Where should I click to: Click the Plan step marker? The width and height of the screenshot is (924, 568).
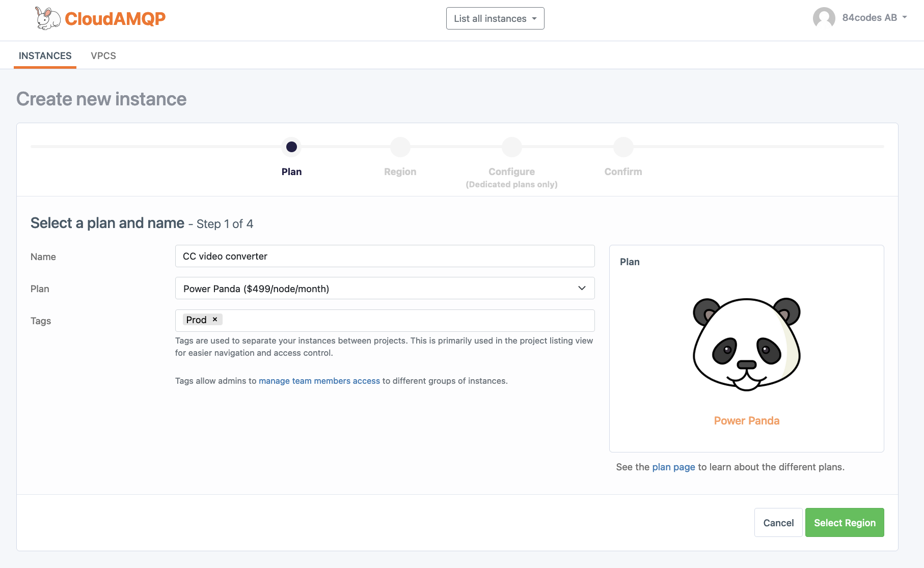(291, 147)
